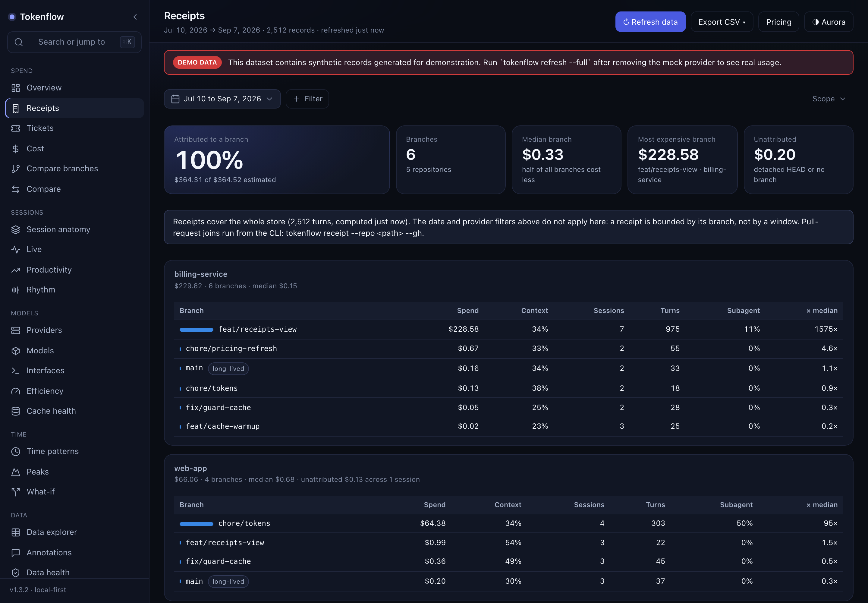868x603 pixels.
Task: Open the Pricing page button
Action: coord(778,22)
